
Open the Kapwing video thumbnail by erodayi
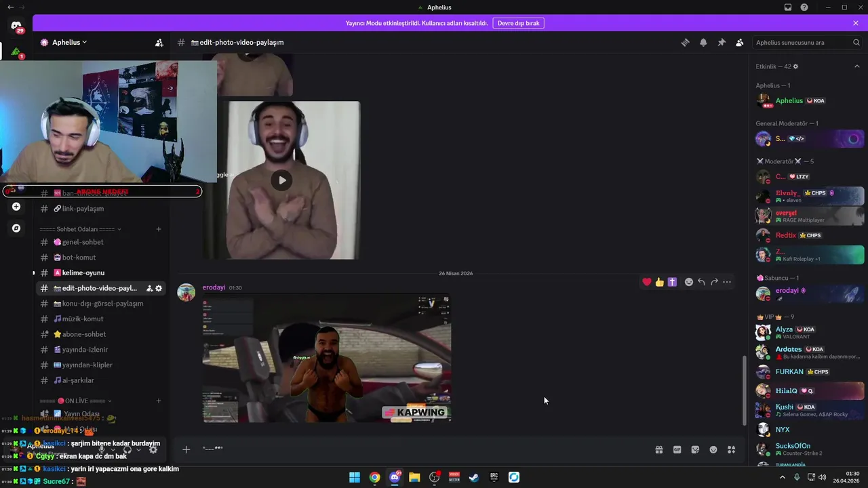click(x=327, y=358)
